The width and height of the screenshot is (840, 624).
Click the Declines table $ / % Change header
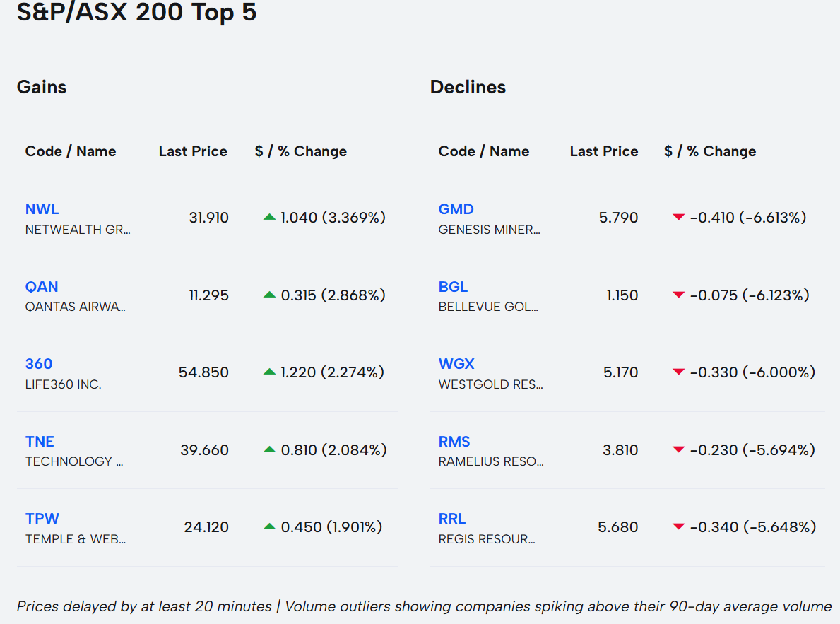[710, 151]
